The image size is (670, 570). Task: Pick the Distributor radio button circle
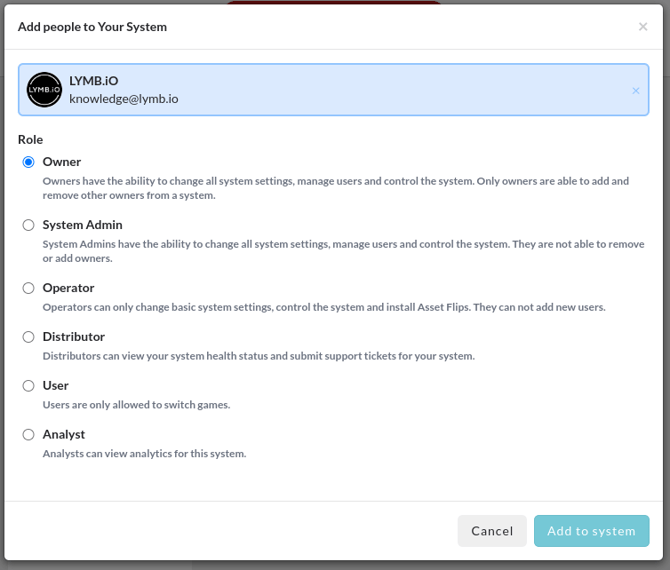point(29,337)
